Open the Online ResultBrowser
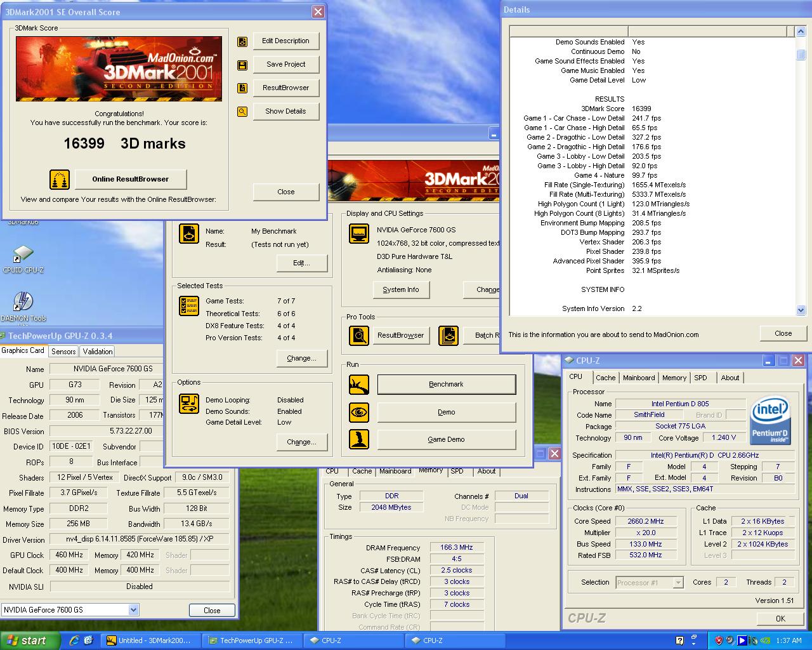The width and height of the screenshot is (812, 650). tap(131, 179)
